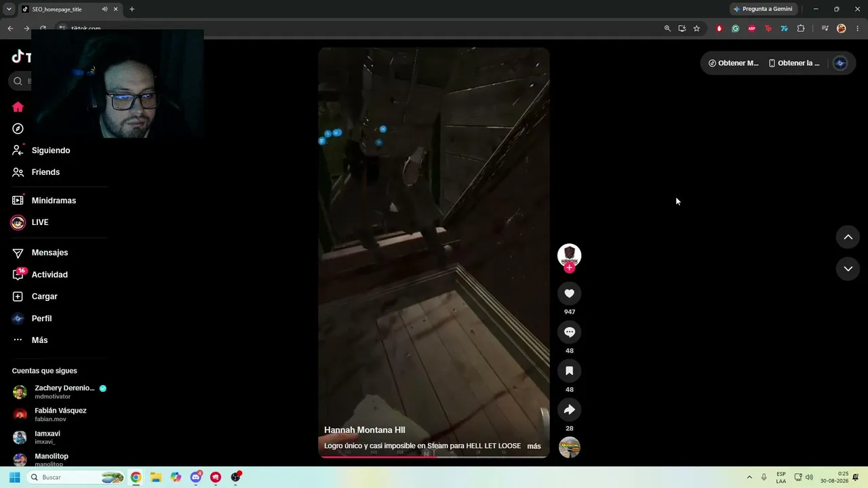Open the blue 7tv extension
The height and width of the screenshot is (488, 868).
point(785,28)
